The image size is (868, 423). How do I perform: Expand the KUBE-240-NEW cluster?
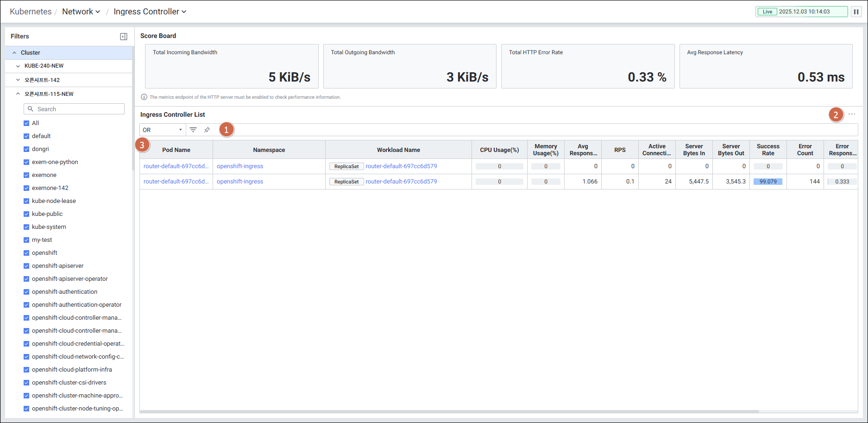(x=18, y=66)
